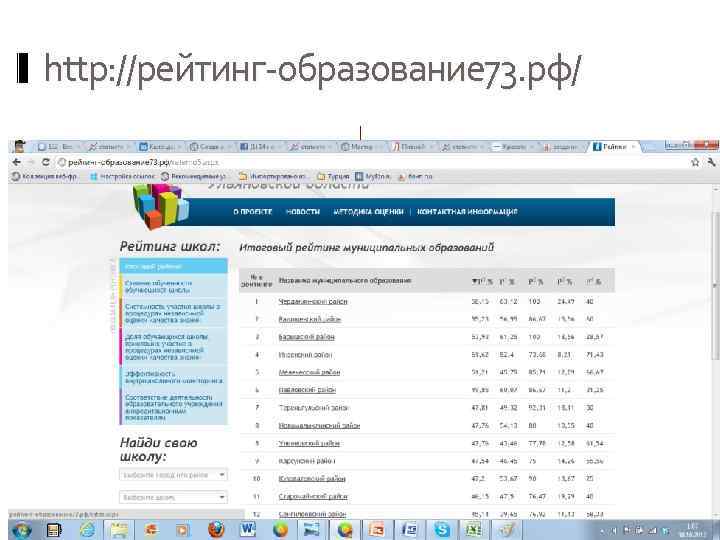Click the colorful cubes site logo
This screenshot has height=540, width=720.
(x=161, y=206)
